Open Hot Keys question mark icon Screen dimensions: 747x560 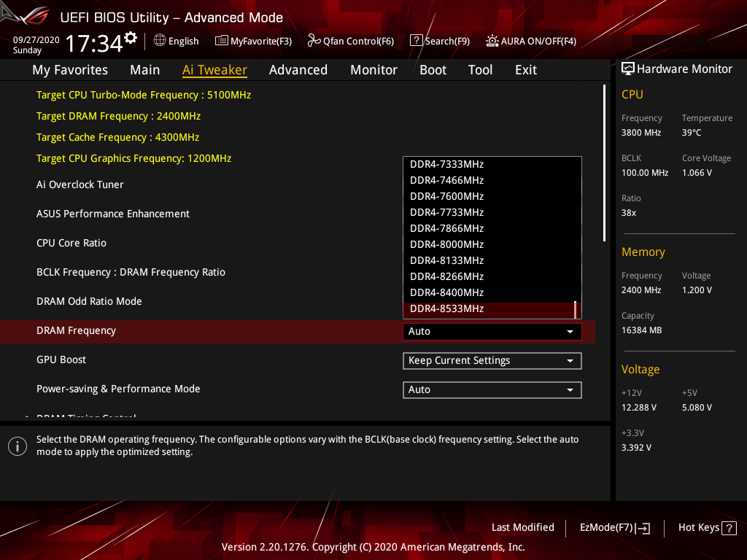pos(729,528)
